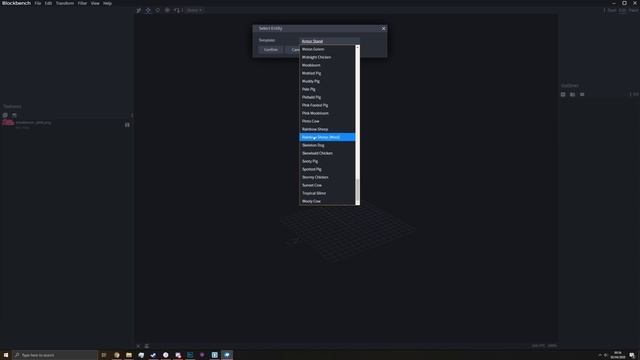Click the second tool icon in the top toolbar
640x360 pixels.
148,10
